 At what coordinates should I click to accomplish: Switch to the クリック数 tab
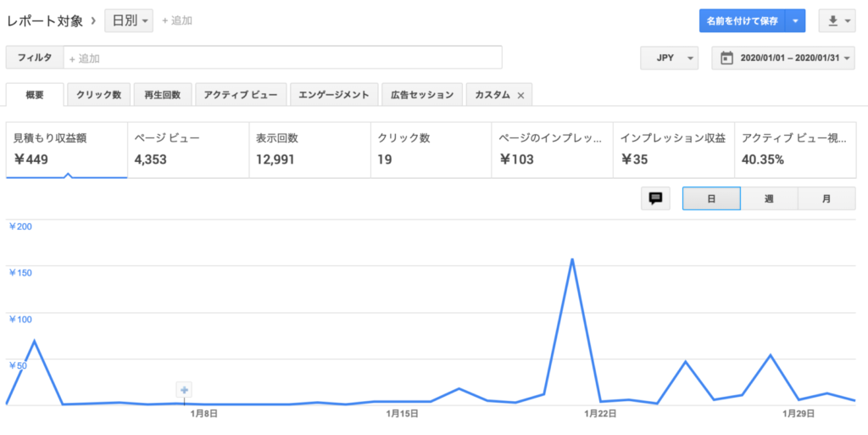point(98,95)
